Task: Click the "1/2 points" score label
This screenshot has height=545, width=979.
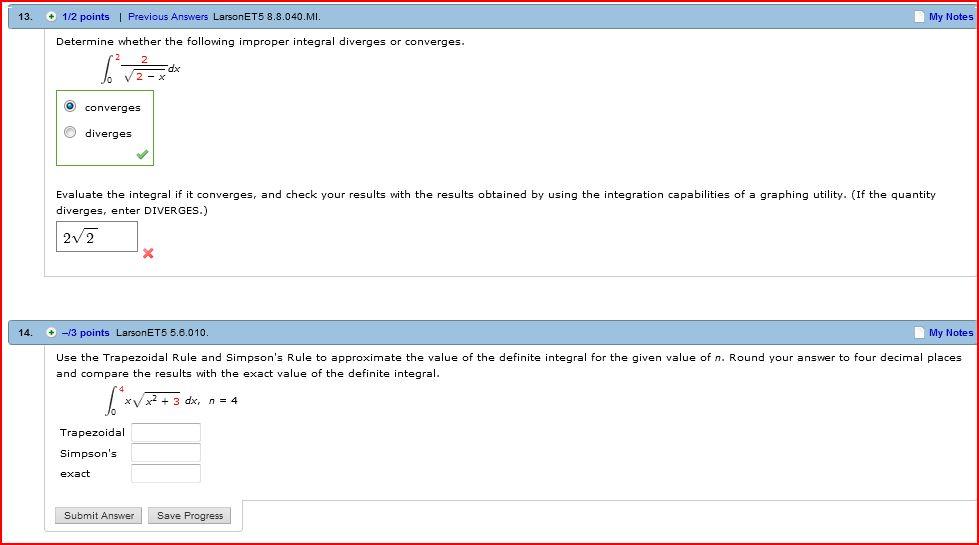Action: [x=86, y=17]
